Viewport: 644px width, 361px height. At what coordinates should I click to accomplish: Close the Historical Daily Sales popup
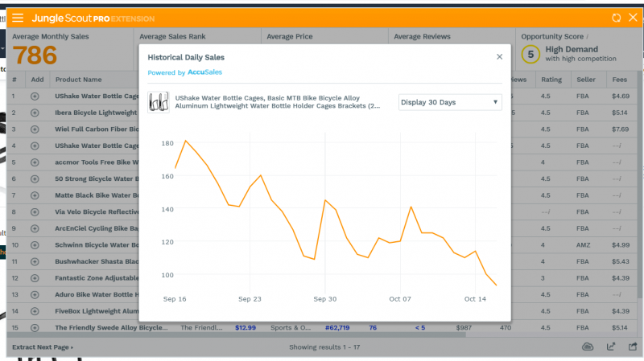(x=499, y=57)
